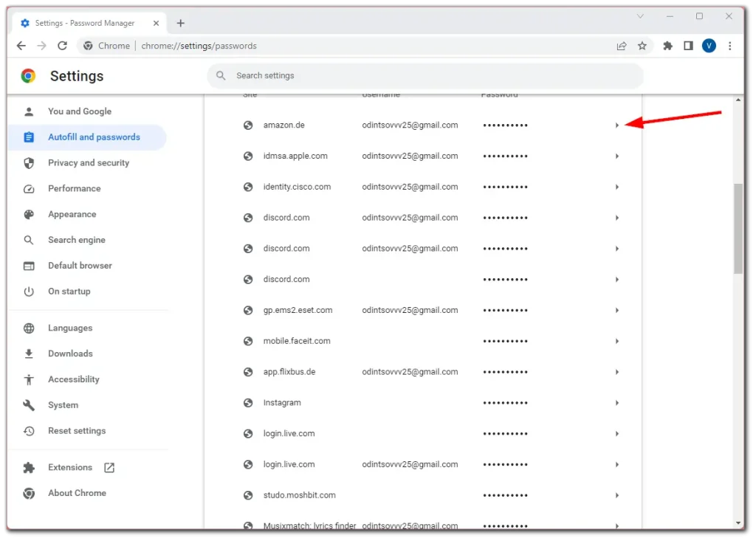756x541 pixels.
Task: Click the person icon beside You and Google
Action: click(29, 111)
